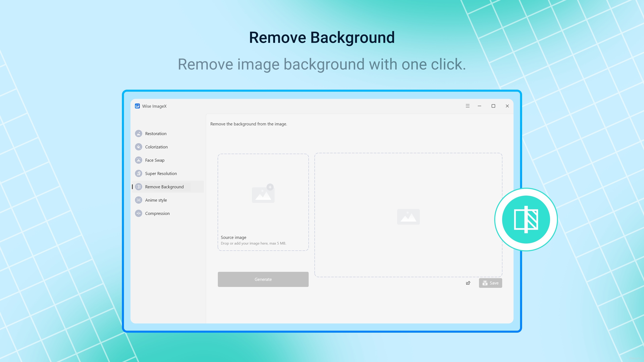Click the Super Resolution sidebar icon
Viewport: 644px width, 362px height.
click(x=139, y=173)
